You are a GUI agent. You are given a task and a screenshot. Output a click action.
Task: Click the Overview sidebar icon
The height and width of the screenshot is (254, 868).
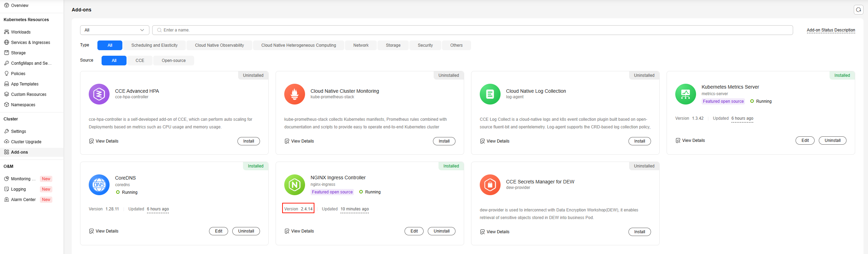click(6, 5)
